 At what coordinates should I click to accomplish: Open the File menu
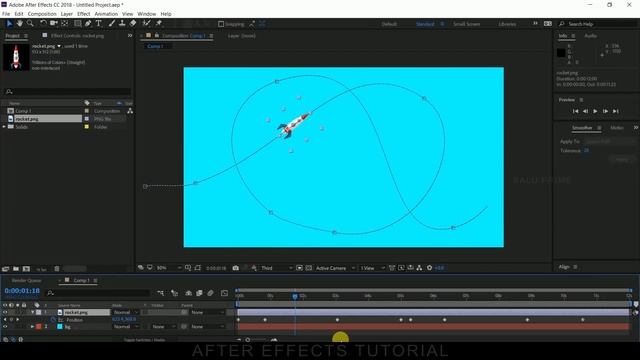click(6, 14)
